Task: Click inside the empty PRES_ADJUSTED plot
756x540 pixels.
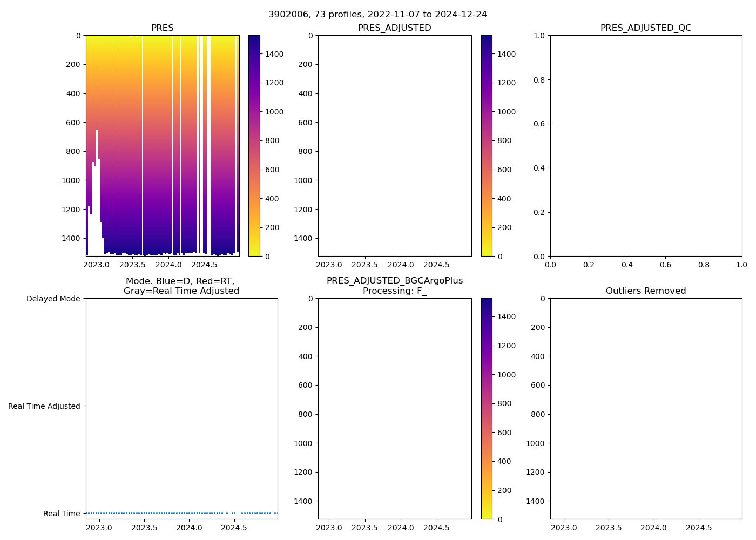Action: (394, 146)
